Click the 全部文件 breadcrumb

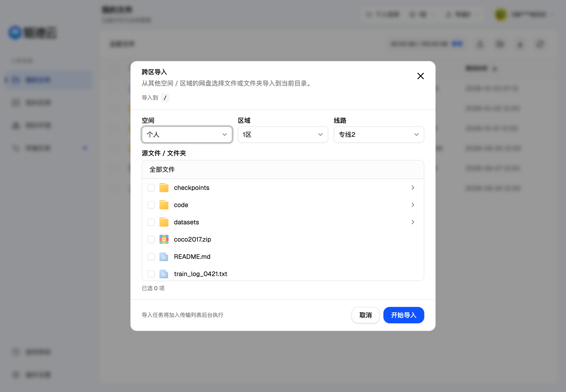click(162, 169)
